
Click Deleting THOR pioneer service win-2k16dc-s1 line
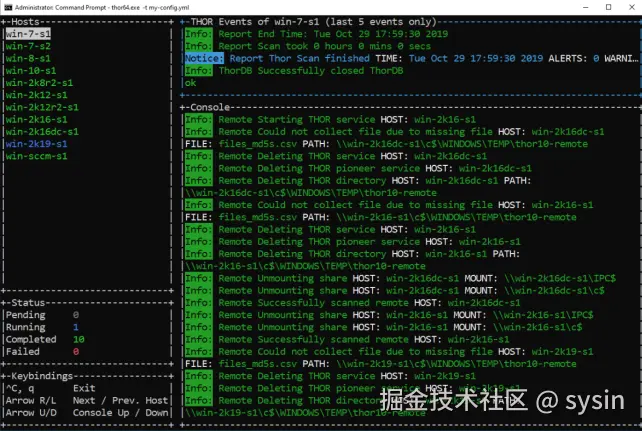point(358,168)
